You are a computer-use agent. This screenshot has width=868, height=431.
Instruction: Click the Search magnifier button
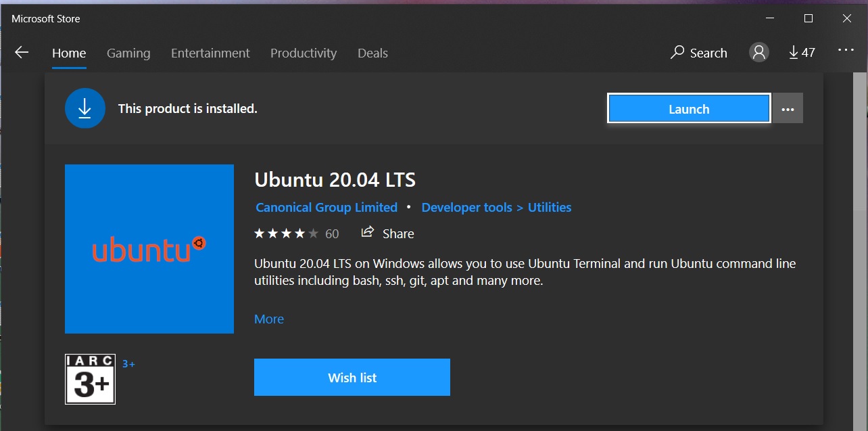tap(699, 53)
